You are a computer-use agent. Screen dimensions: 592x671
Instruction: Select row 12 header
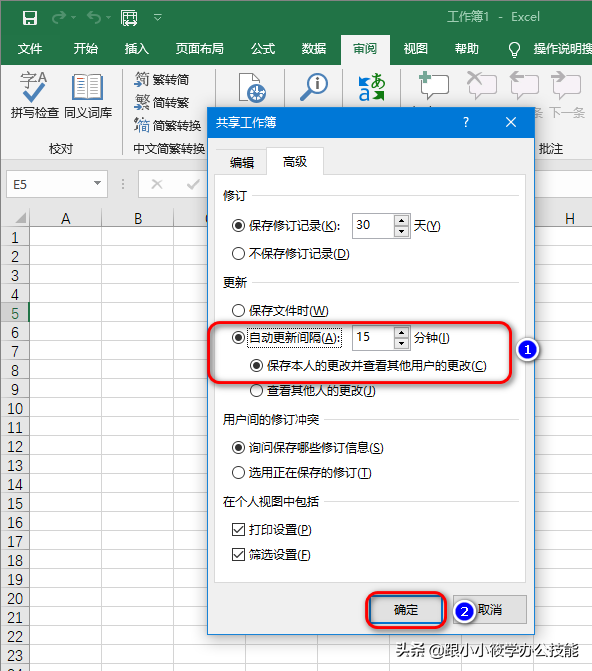(x=15, y=446)
